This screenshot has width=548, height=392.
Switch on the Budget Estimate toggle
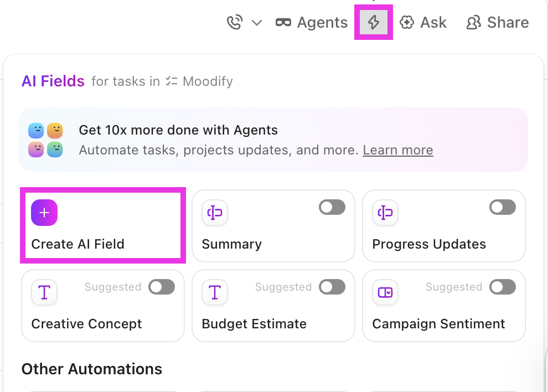coord(332,287)
